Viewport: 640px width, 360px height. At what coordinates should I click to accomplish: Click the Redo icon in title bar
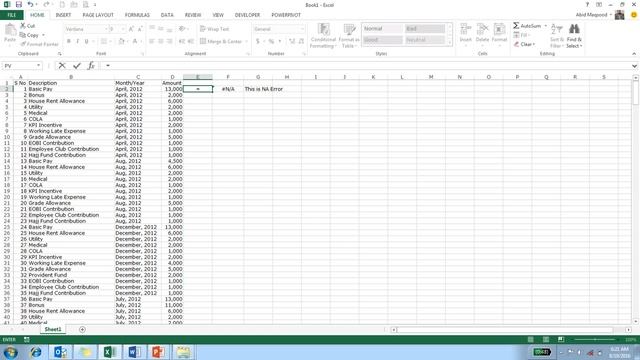coord(46,4)
